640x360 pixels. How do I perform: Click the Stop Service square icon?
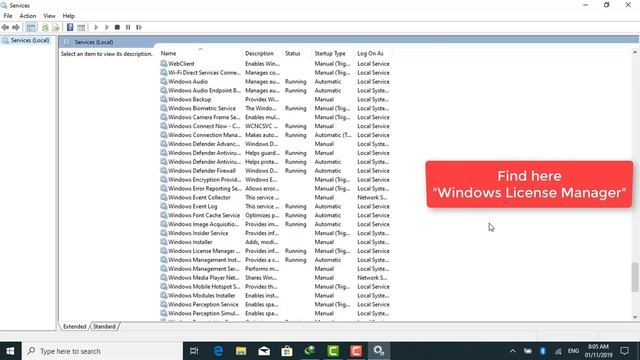click(x=117, y=27)
